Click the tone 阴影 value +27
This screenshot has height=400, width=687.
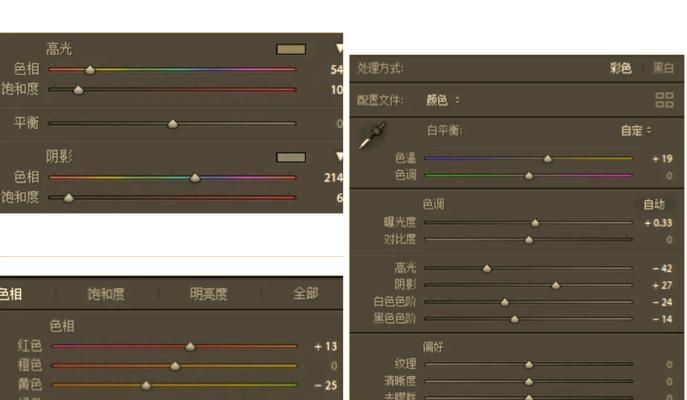662,286
